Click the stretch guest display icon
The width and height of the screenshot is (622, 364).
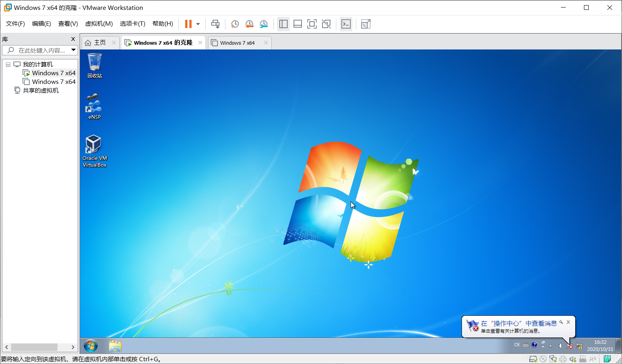(366, 24)
